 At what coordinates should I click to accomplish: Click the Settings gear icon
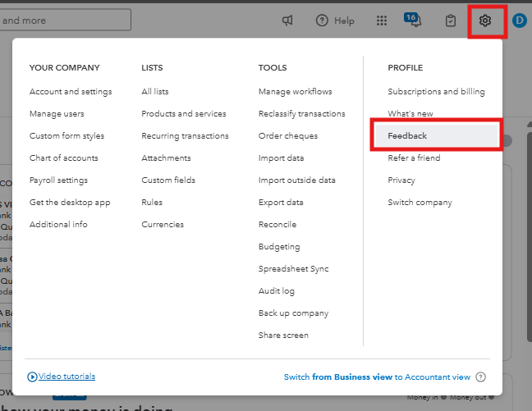(x=485, y=21)
